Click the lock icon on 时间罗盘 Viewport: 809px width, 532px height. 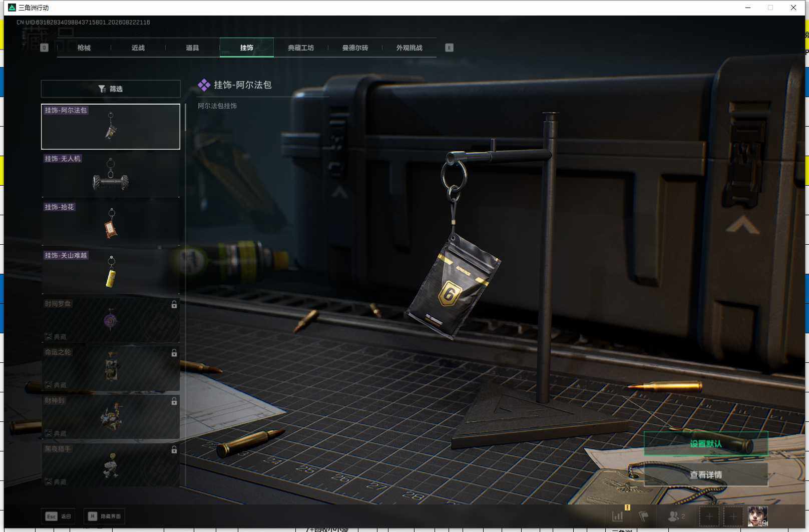174,304
